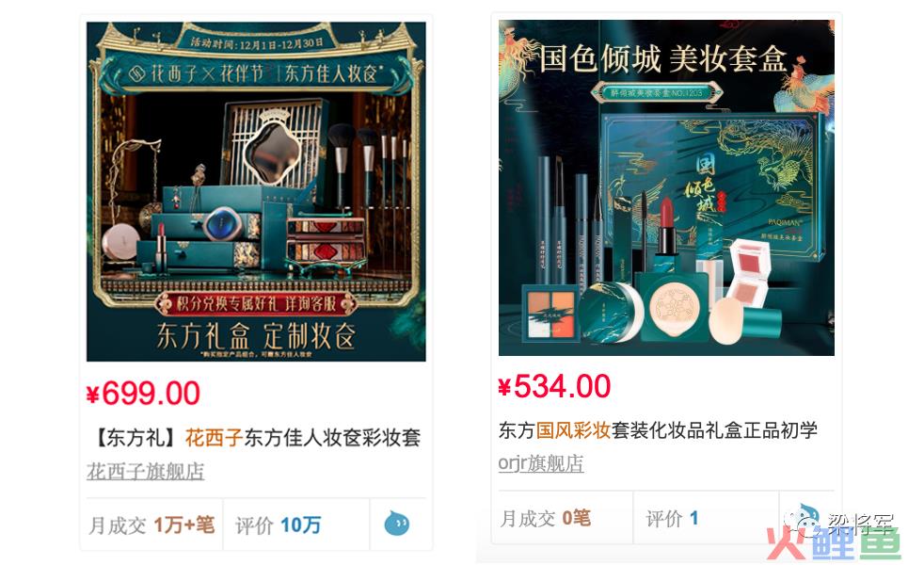Image resolution: width=924 pixels, height=565 pixels.
Task: Visit the 花西子旗舰店 store link
Action: (x=146, y=471)
